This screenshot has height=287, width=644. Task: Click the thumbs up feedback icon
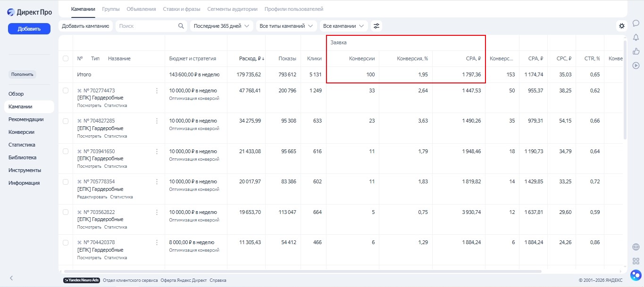636,51
